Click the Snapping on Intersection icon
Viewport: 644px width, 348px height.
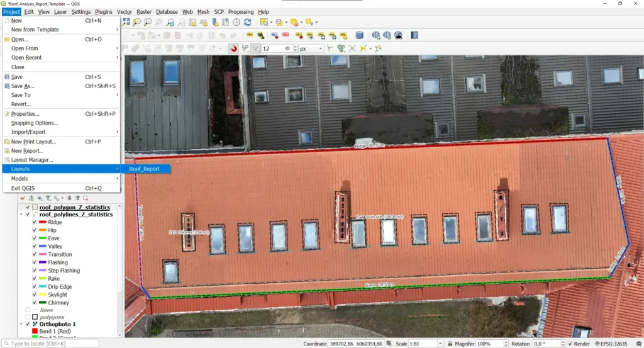coord(352,48)
